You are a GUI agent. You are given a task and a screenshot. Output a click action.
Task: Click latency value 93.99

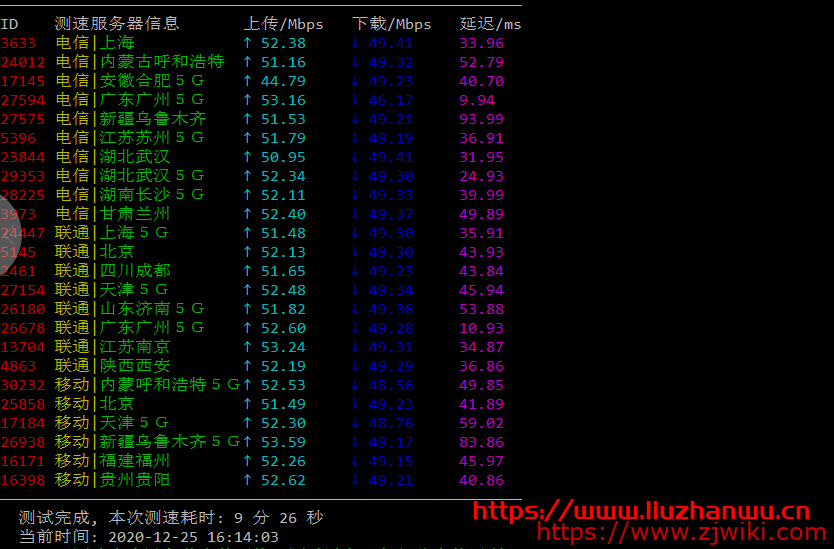[481, 119]
